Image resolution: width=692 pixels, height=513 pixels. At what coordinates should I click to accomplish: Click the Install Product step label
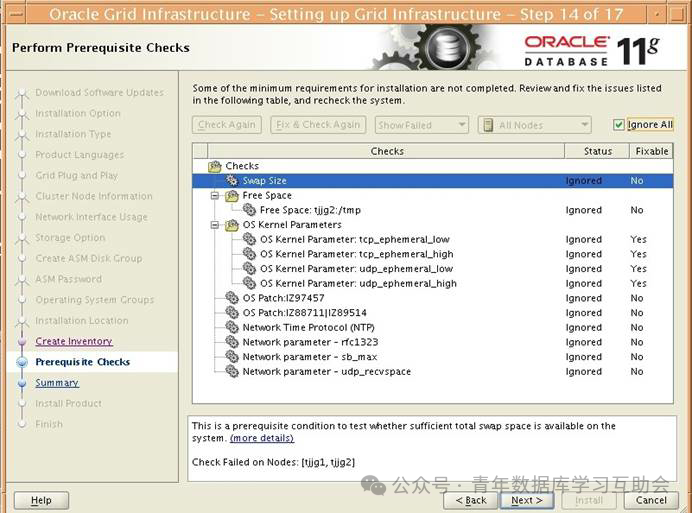(x=68, y=404)
